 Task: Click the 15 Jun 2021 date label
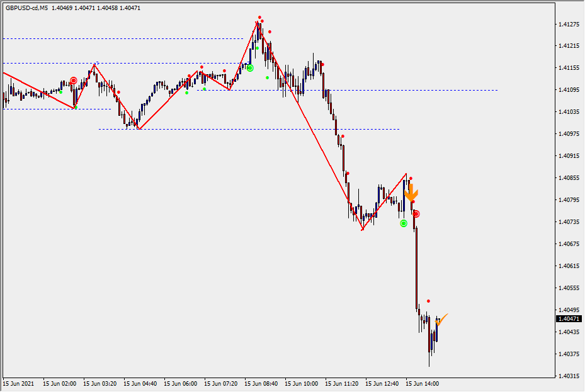(x=18, y=383)
